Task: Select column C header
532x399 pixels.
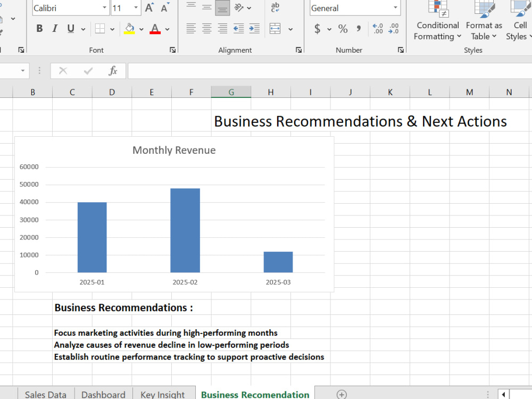Action: (x=72, y=92)
